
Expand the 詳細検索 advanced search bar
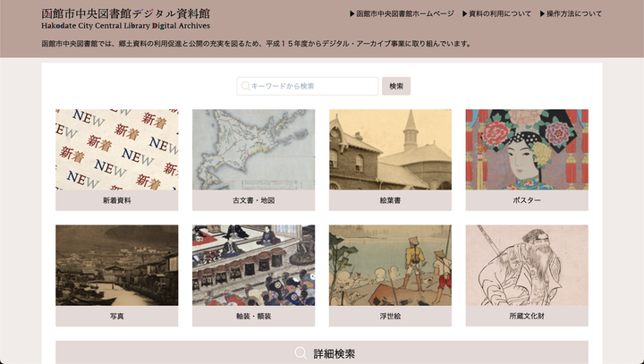pos(322,352)
